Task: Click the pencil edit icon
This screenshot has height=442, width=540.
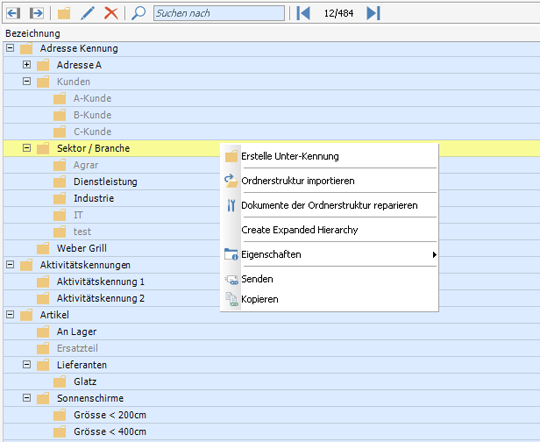Action: (87, 13)
